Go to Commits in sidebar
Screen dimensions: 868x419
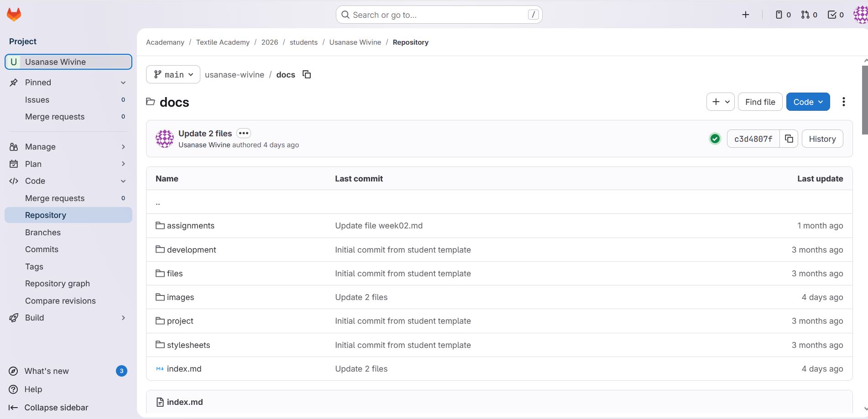tap(42, 249)
